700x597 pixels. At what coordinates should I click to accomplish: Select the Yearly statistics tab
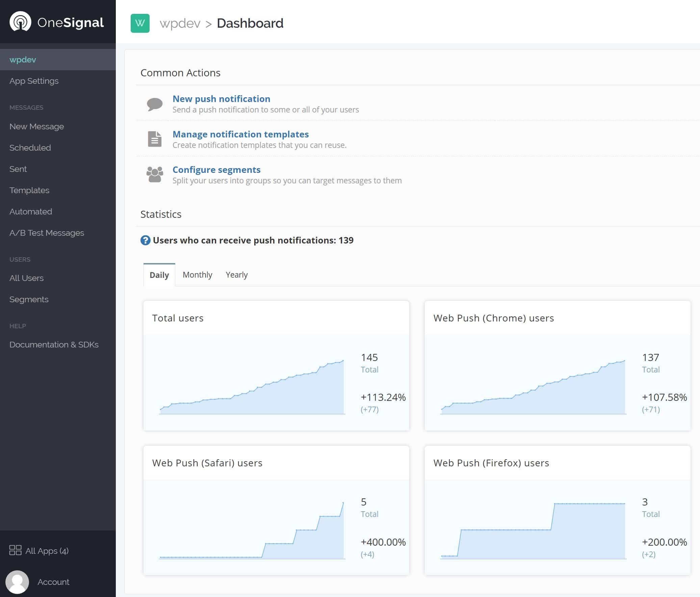pos(237,274)
